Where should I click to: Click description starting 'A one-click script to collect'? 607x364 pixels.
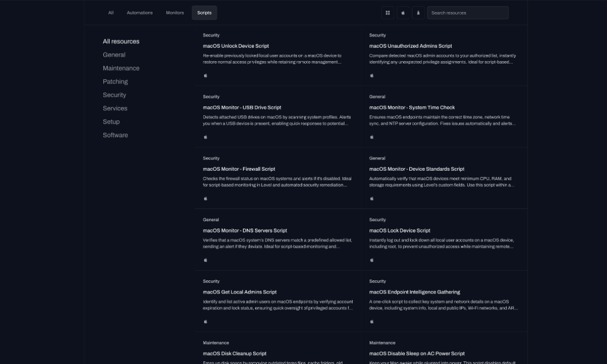(x=444, y=305)
